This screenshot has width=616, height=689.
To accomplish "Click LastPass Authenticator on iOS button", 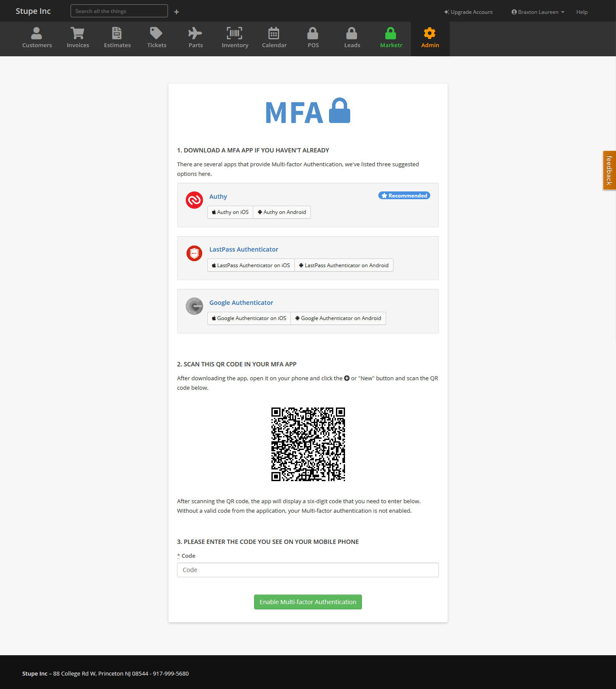I will click(251, 265).
